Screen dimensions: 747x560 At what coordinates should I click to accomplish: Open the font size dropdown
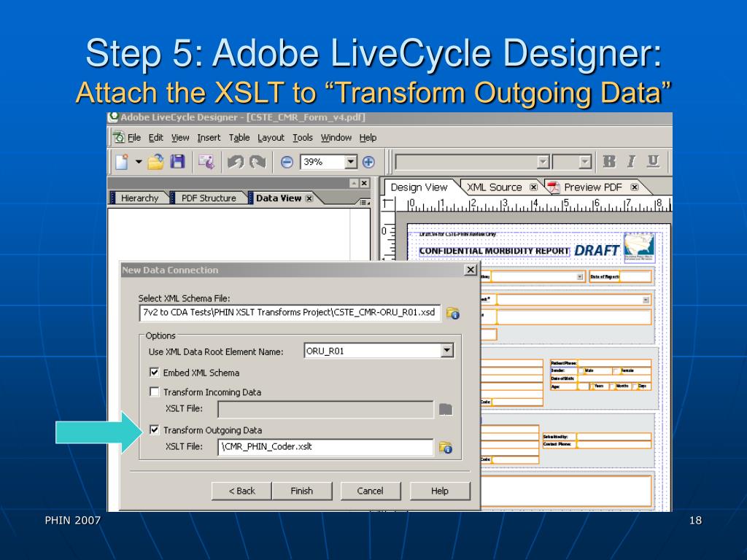coord(585,163)
